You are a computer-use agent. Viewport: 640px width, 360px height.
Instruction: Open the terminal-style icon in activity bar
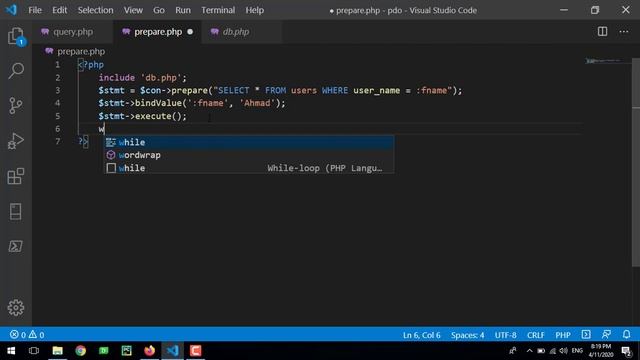[x=16, y=246]
